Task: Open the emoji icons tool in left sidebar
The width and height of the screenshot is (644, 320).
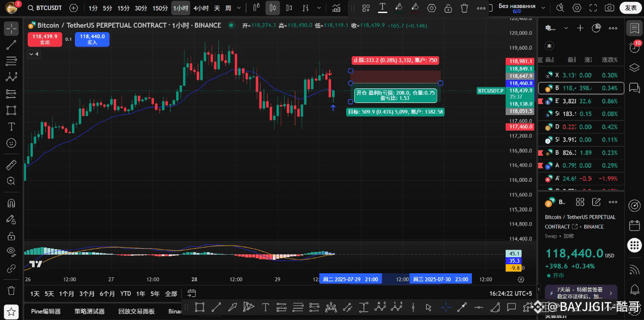Action: pos(11,143)
